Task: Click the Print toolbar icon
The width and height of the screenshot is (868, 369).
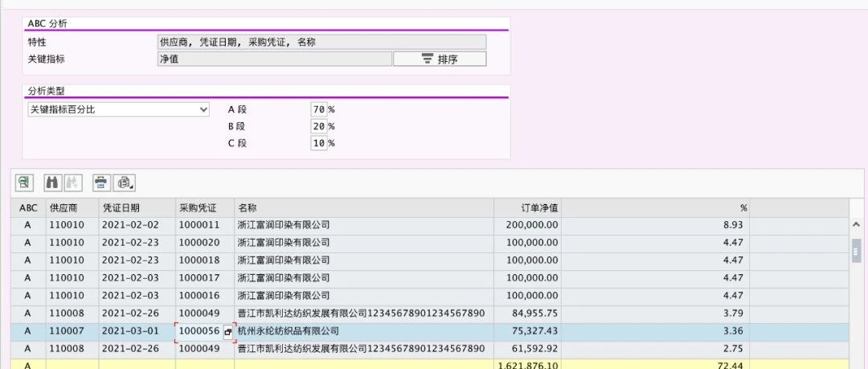Action: 101,182
